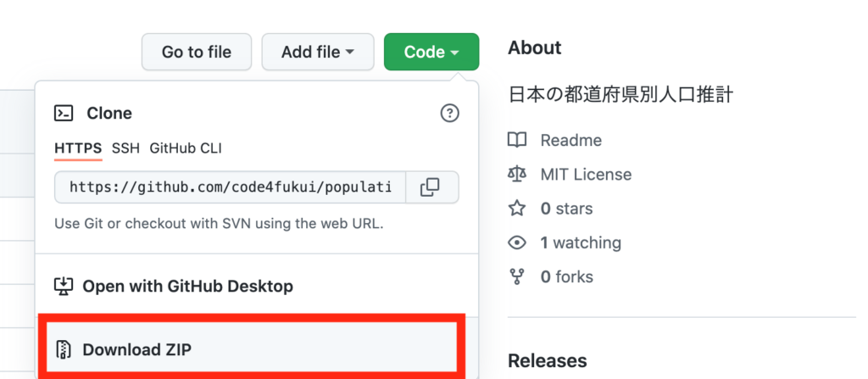Open the green Code dropdown
Viewport: 868px width, 379px height.
tap(431, 52)
